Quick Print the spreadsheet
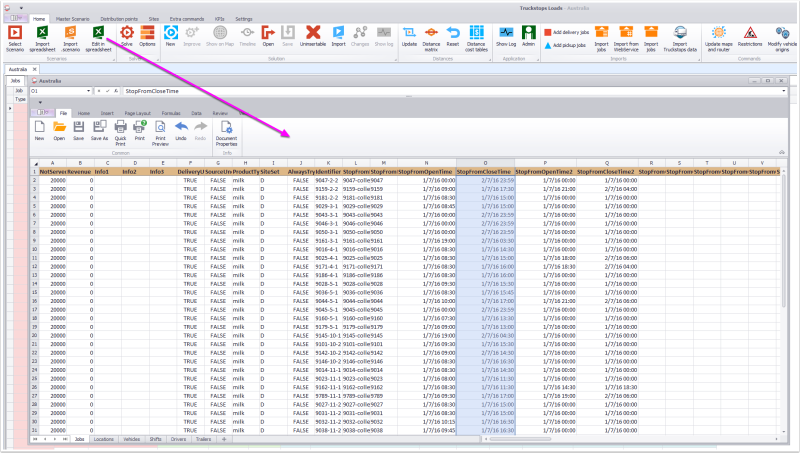Screen dimensions: 800x453 (120, 127)
